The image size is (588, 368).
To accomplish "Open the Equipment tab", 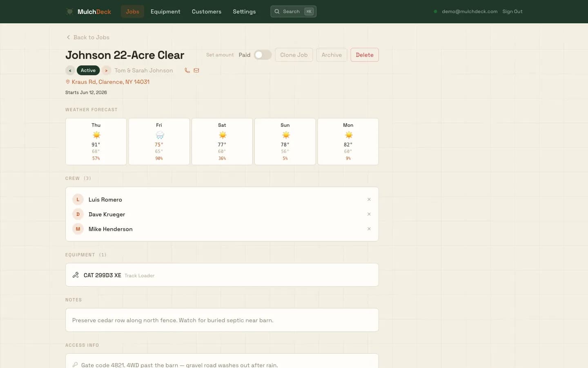I will pos(165,11).
